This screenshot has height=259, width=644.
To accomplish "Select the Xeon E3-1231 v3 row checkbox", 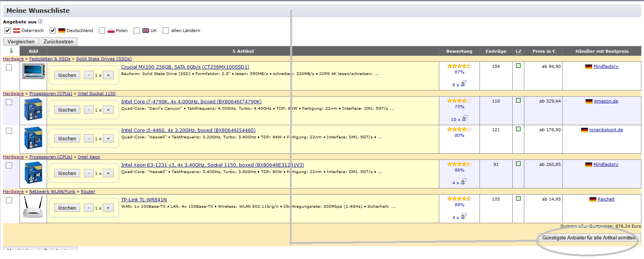I will (x=9, y=166).
